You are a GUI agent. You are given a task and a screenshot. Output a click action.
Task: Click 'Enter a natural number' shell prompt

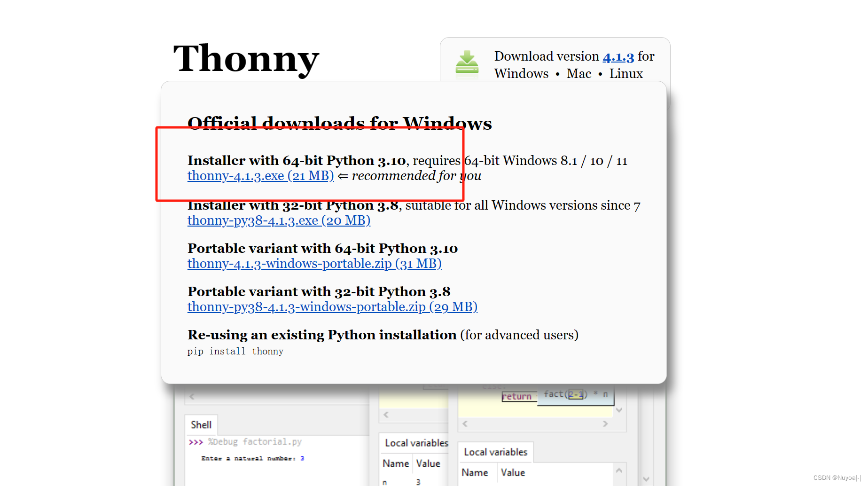[x=249, y=458]
